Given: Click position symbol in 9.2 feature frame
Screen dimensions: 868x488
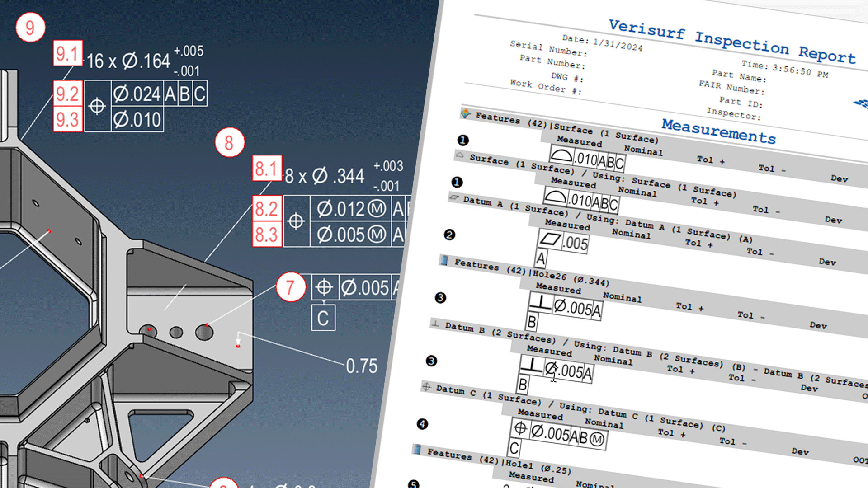Looking at the screenshot, I should click(97, 106).
